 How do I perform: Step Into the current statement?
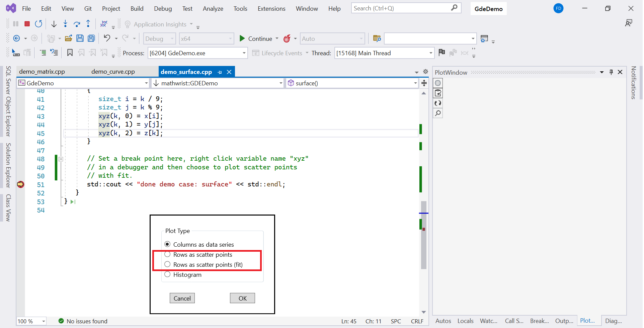point(65,24)
